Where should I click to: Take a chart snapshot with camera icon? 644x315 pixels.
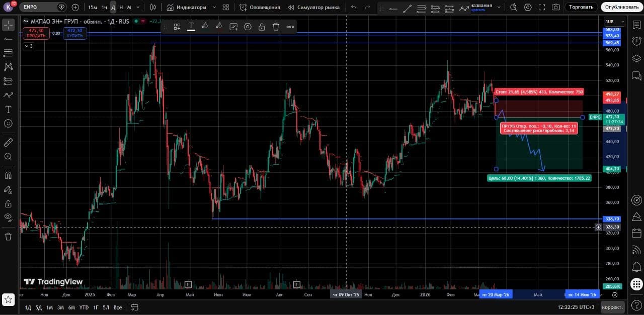pyautogui.click(x=555, y=8)
